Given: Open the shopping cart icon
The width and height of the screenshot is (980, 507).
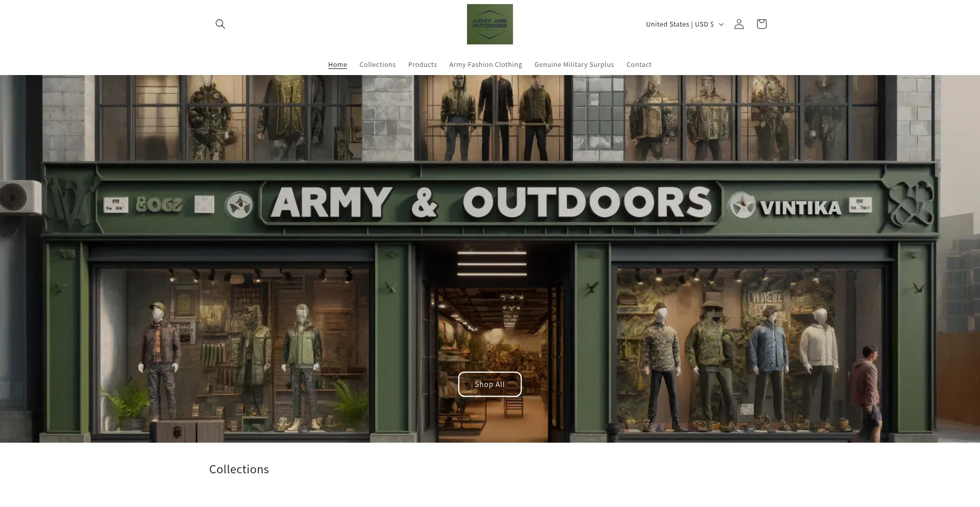Looking at the screenshot, I should point(761,24).
